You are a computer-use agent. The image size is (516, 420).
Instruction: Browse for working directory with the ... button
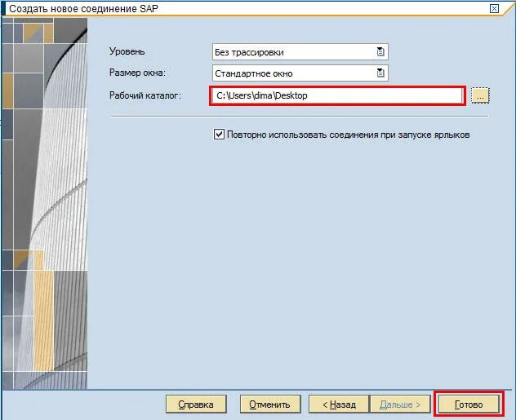click(480, 95)
